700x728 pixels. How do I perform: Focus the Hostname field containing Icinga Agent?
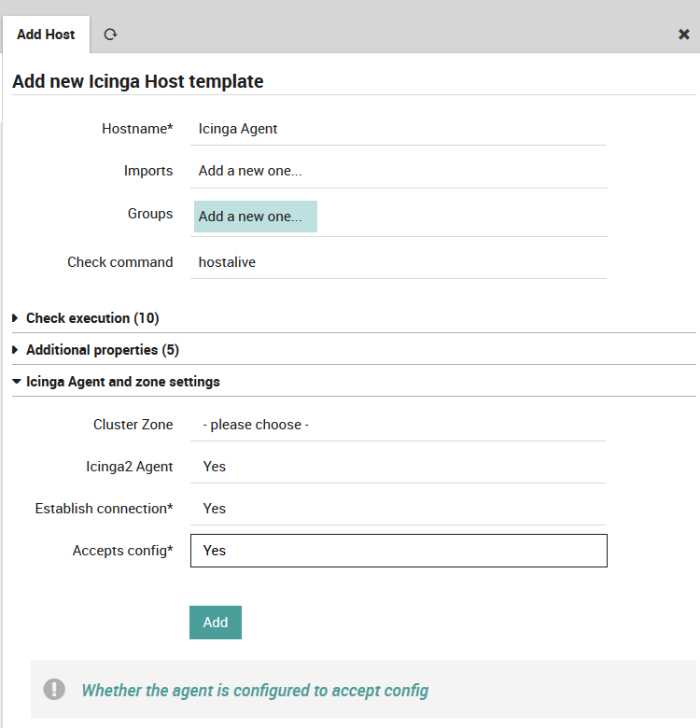pos(399,129)
